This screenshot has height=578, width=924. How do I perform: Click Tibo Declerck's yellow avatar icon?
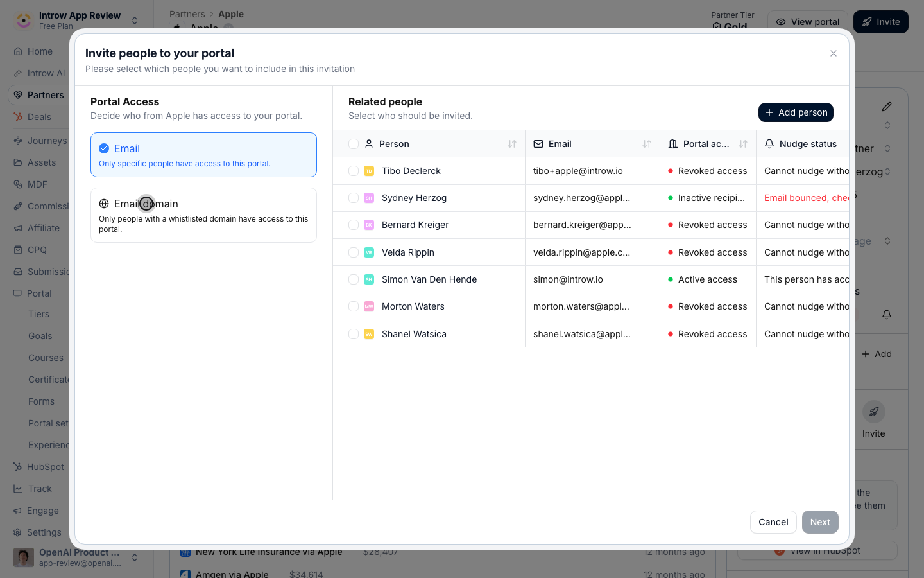tap(369, 171)
